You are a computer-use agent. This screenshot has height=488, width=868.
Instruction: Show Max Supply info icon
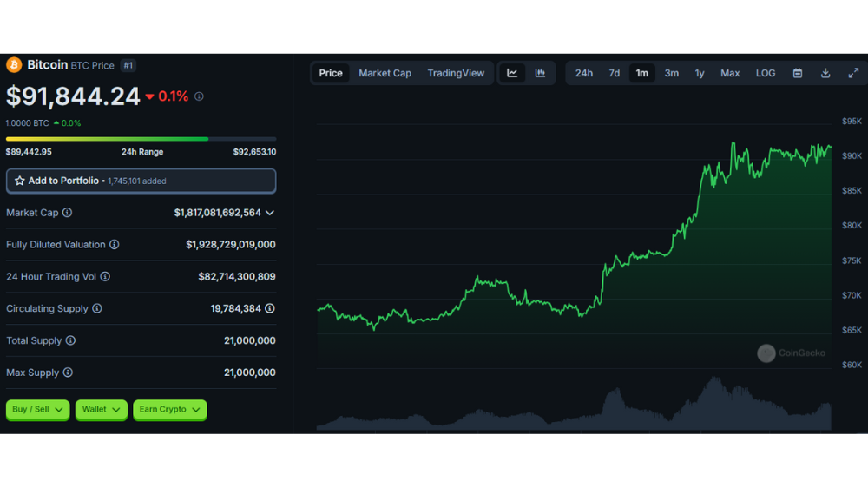click(x=68, y=373)
